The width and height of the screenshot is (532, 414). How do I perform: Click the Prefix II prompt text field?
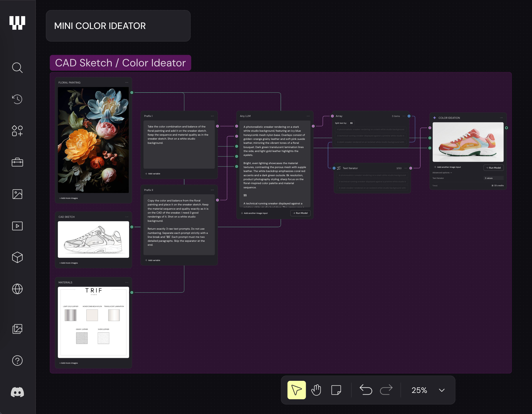tap(179, 225)
